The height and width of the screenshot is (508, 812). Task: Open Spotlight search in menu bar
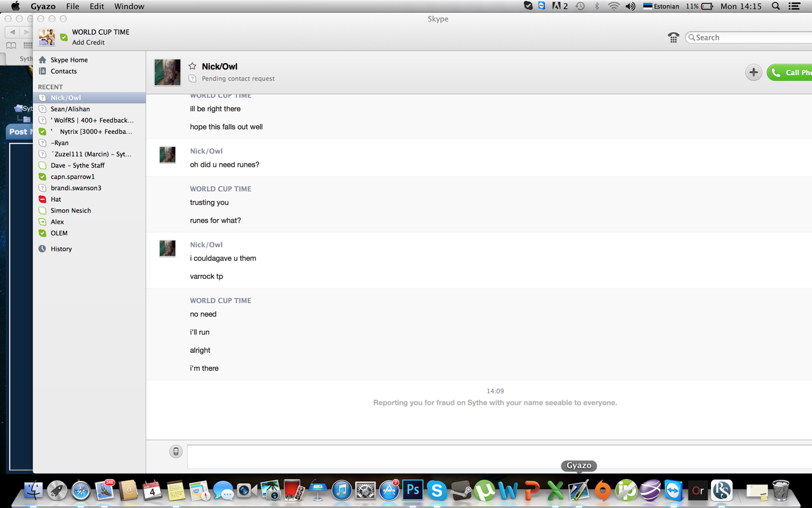776,6
